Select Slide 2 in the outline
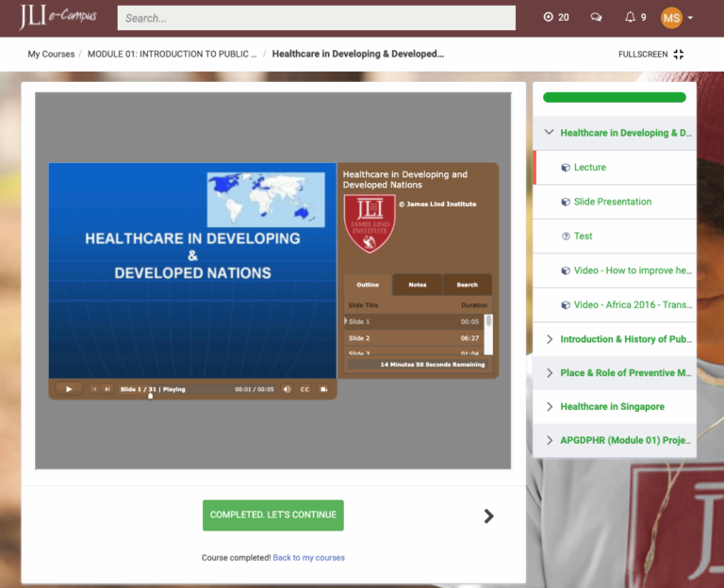 [x=414, y=338]
